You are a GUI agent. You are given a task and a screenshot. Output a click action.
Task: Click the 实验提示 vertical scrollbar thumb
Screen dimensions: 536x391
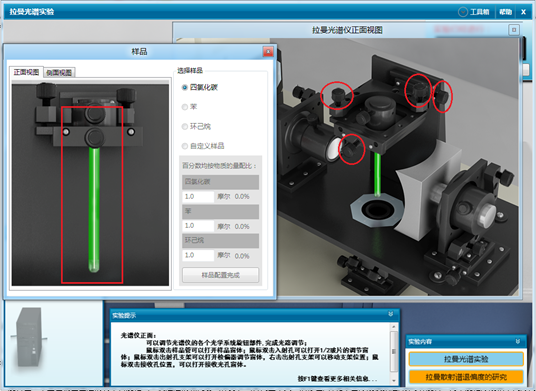point(394,351)
